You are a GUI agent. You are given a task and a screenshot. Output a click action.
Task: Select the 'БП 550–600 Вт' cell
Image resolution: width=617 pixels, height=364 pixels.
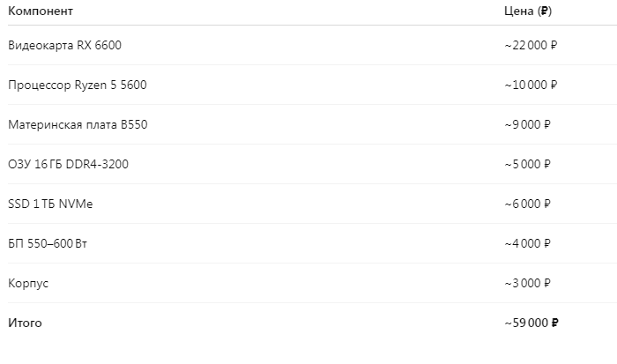47,243
